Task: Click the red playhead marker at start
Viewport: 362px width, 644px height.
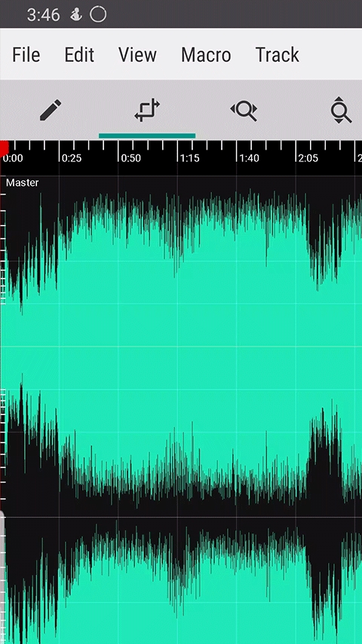Action: click(x=4, y=148)
